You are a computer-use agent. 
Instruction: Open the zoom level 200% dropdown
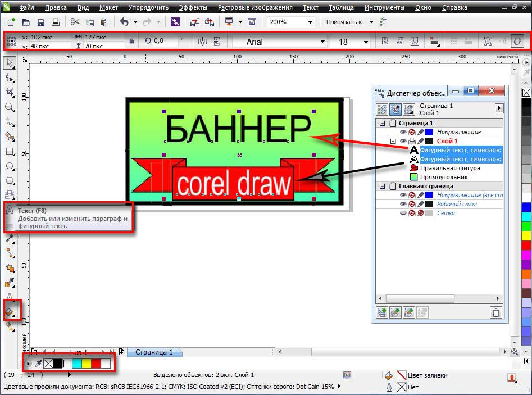coord(310,22)
